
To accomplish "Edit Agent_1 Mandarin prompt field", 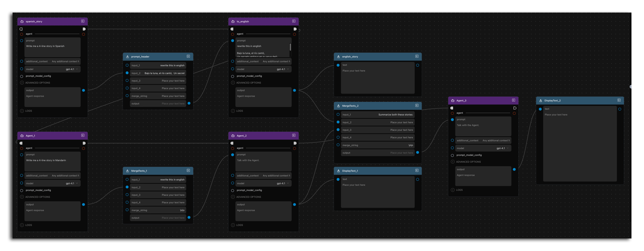I will [x=53, y=162].
